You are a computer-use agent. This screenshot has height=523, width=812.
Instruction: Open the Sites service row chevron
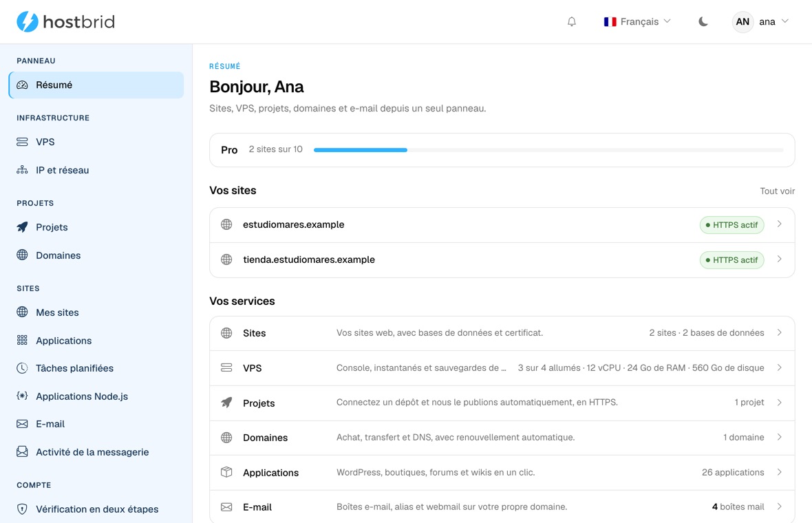[x=780, y=332]
